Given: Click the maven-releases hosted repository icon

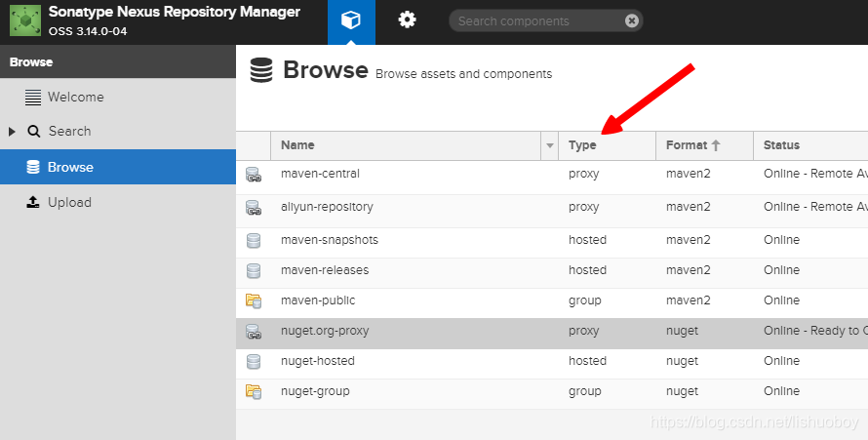Looking at the screenshot, I should (x=254, y=270).
